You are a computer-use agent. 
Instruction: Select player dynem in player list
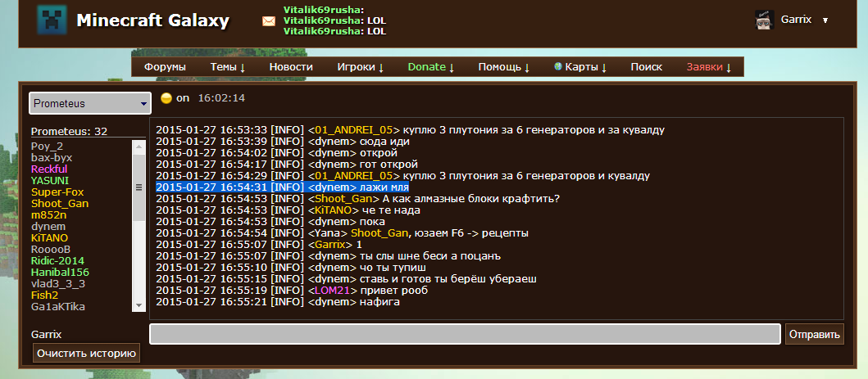pyautogui.click(x=48, y=227)
